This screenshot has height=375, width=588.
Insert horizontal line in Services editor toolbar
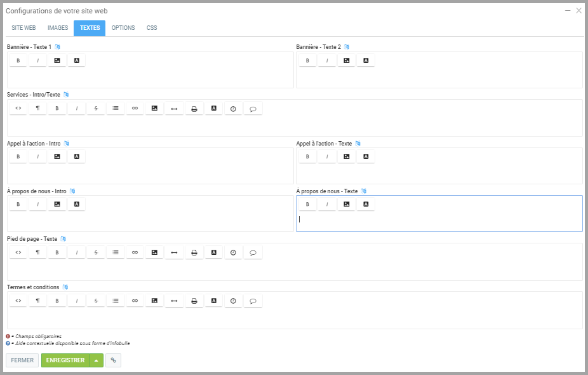point(174,109)
